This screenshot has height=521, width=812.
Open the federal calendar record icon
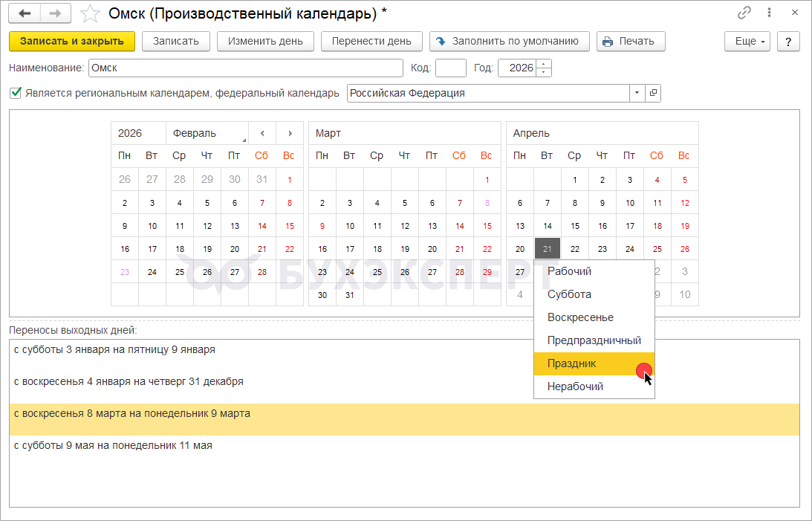pos(653,94)
